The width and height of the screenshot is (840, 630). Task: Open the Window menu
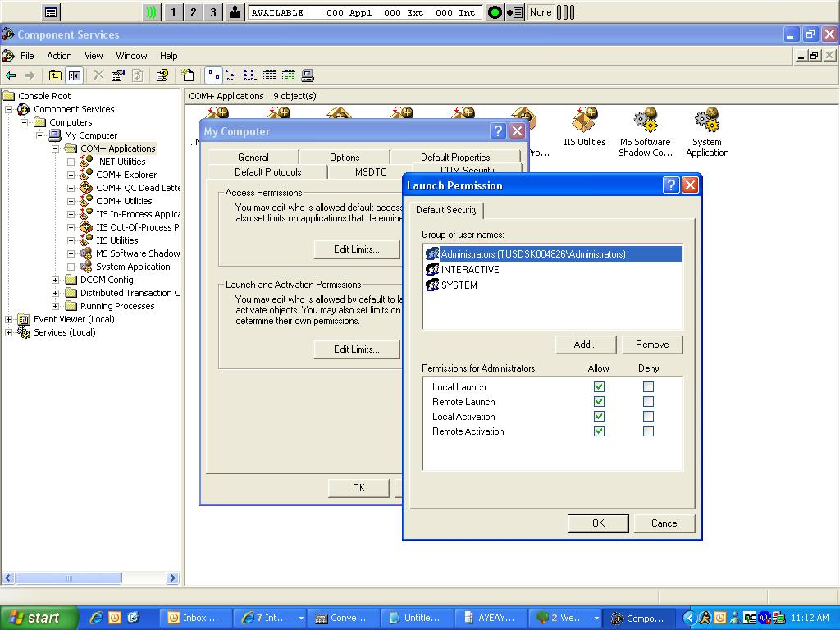(x=131, y=56)
